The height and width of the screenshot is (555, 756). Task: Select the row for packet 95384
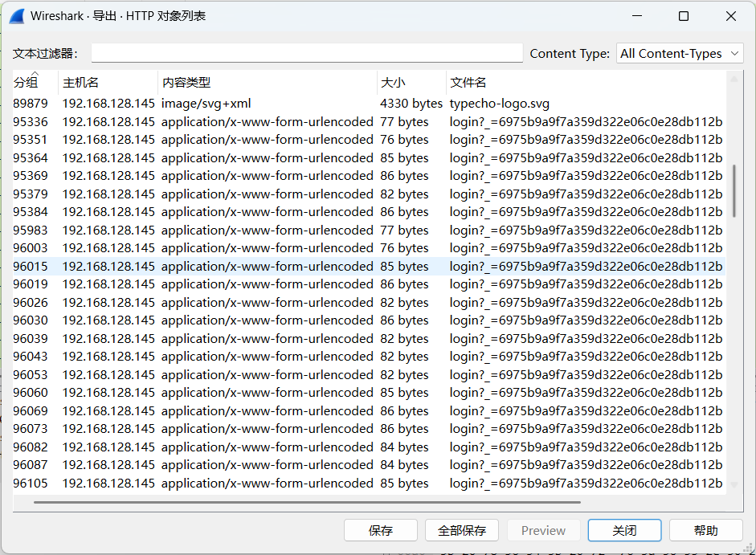tap(369, 212)
